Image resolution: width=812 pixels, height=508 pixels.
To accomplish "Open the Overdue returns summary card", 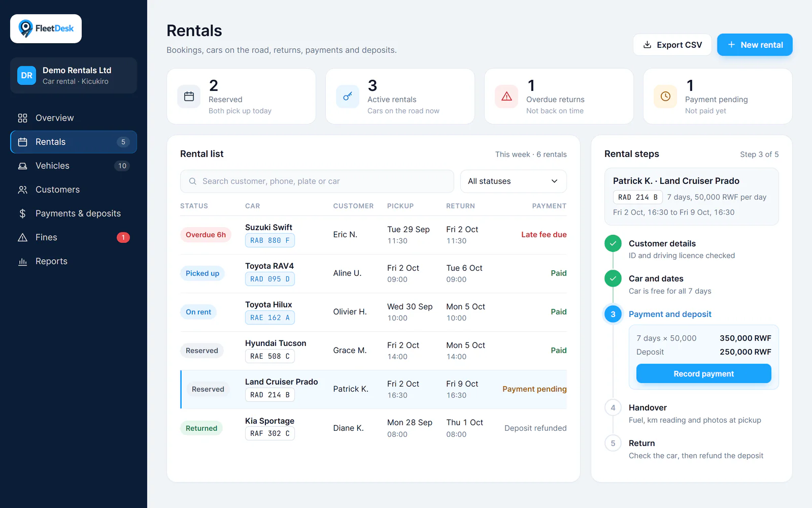I will 559,97.
